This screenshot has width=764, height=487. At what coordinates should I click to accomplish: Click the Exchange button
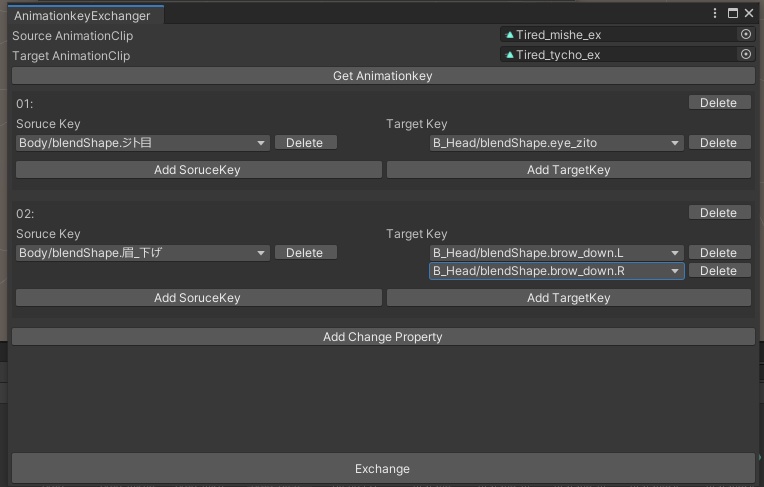point(383,468)
